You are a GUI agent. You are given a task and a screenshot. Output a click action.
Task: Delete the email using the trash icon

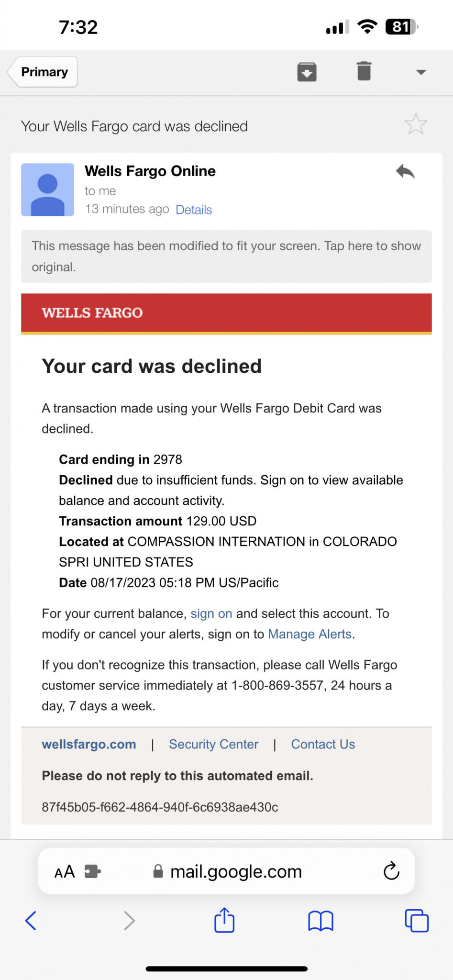coord(364,71)
